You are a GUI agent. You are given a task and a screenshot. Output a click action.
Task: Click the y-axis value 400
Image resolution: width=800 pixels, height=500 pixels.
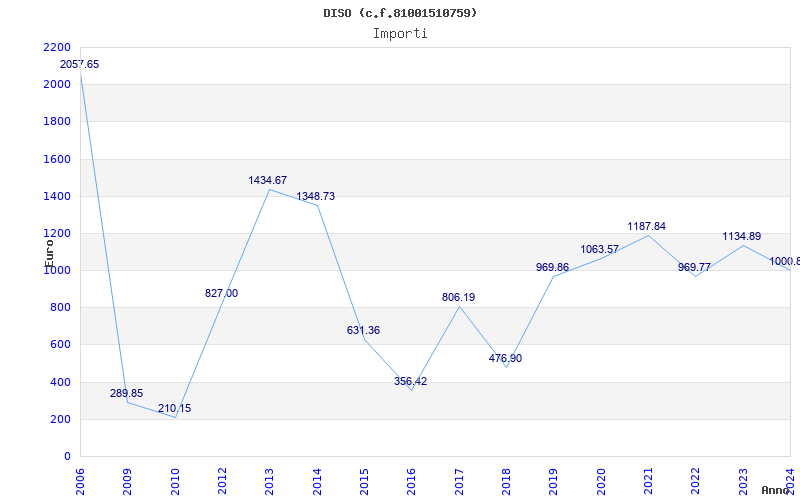click(x=60, y=382)
